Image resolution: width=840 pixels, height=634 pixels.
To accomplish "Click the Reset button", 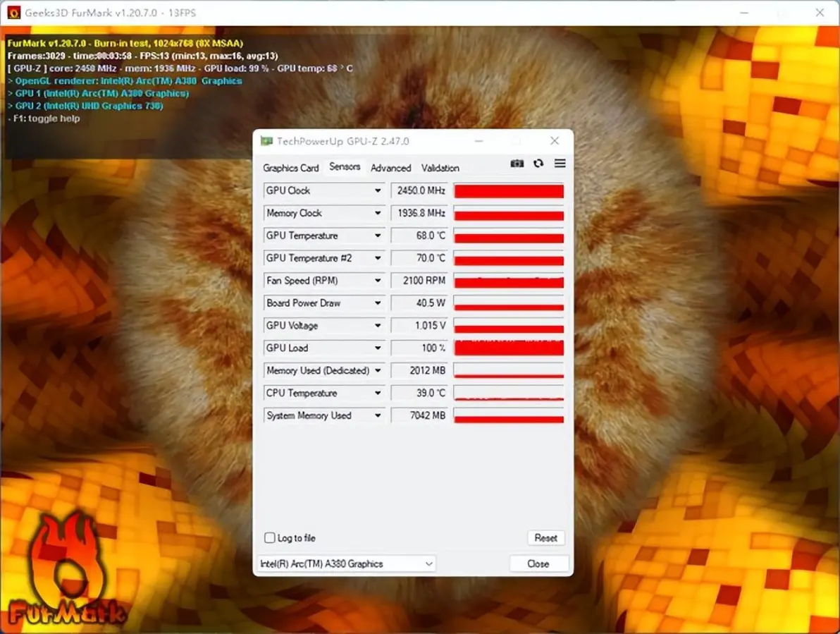I will [546, 537].
